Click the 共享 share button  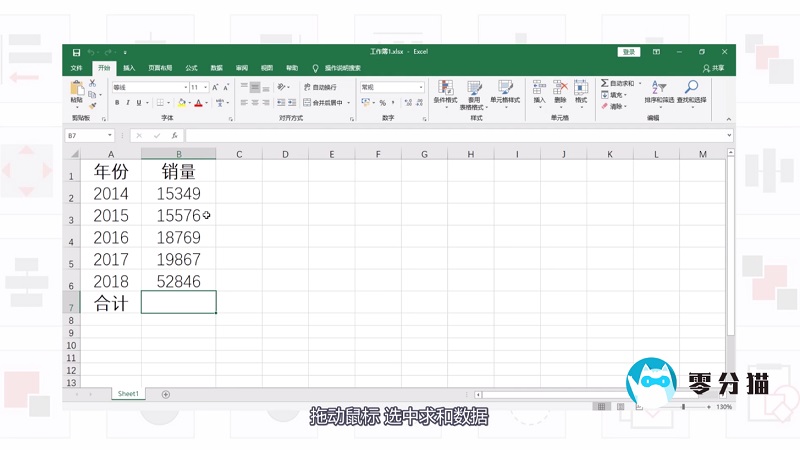point(714,68)
